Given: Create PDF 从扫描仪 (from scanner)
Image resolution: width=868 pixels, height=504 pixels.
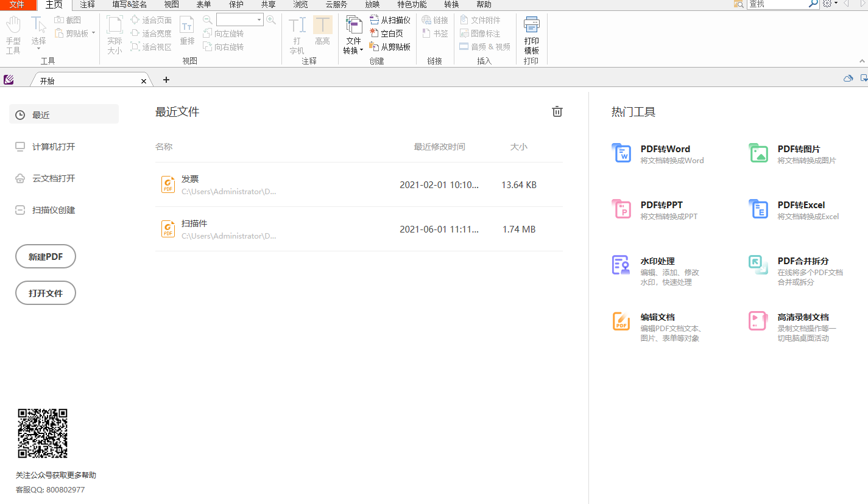Looking at the screenshot, I should (390, 19).
